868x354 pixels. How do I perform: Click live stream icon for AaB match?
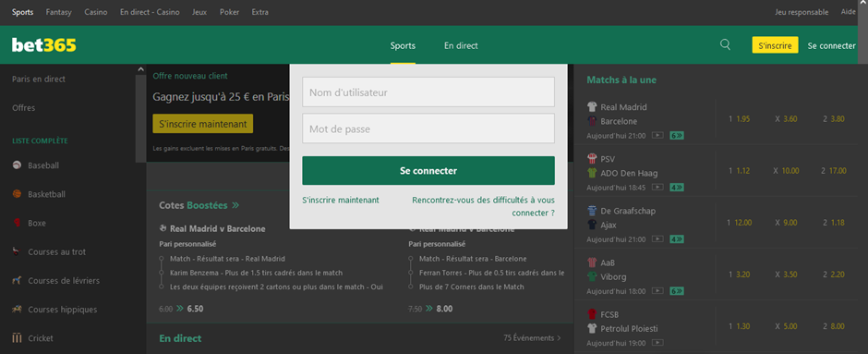(657, 291)
